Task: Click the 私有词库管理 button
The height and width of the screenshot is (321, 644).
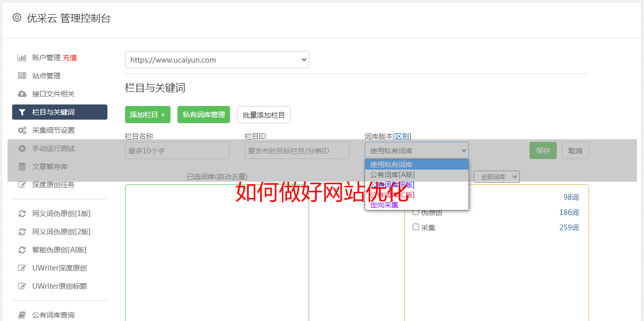Action: [x=204, y=115]
